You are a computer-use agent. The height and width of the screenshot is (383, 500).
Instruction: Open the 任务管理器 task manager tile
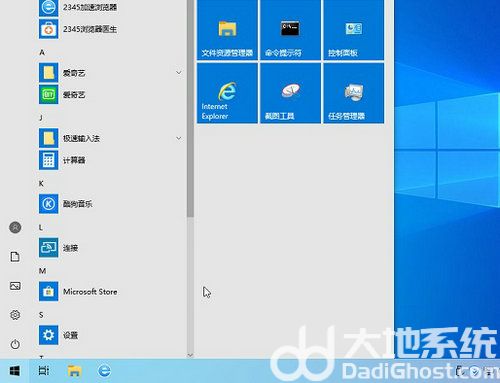354,93
